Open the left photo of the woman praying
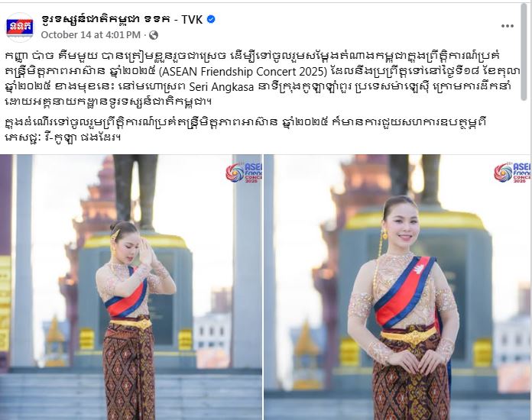532x420 pixels. (x=131, y=287)
